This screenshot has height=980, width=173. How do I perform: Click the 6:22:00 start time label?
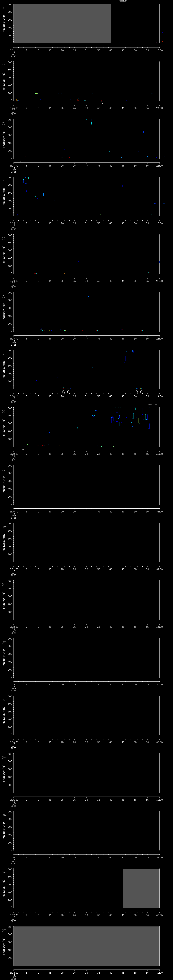pyautogui.click(x=14, y=50)
